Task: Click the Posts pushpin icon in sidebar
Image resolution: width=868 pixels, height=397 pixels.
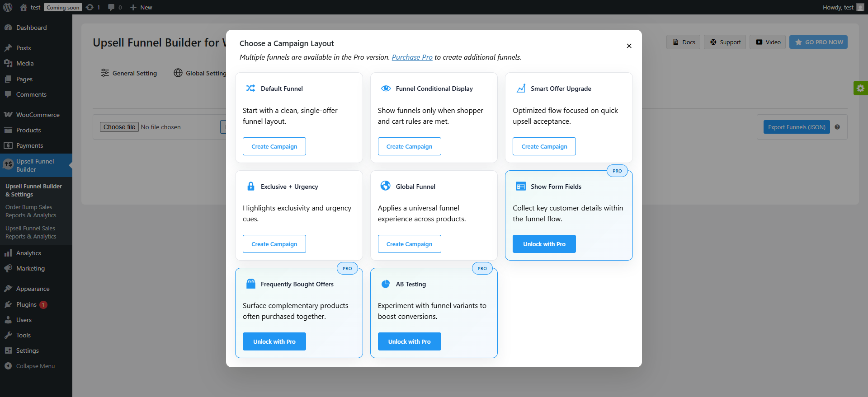Action: [x=8, y=48]
